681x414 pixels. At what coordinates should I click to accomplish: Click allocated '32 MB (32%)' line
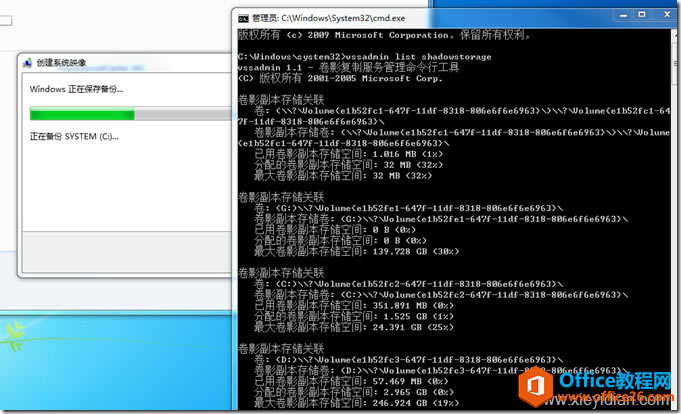[348, 165]
